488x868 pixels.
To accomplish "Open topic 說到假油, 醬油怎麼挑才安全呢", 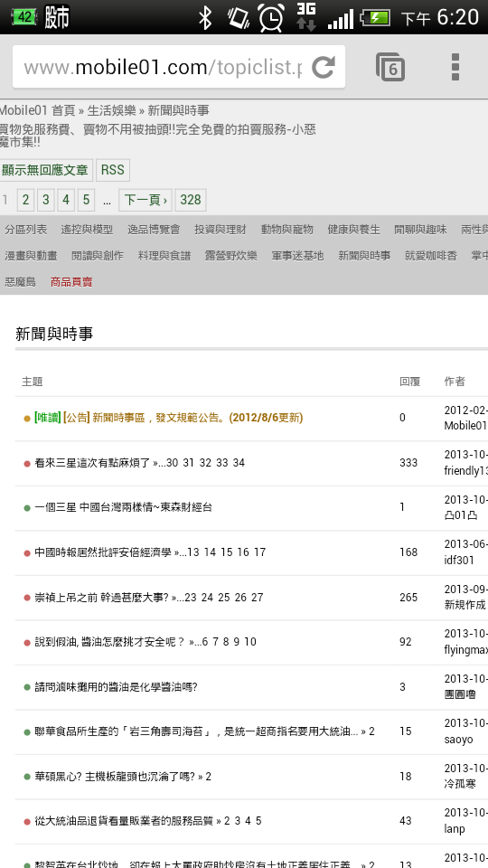I will pos(109,642).
